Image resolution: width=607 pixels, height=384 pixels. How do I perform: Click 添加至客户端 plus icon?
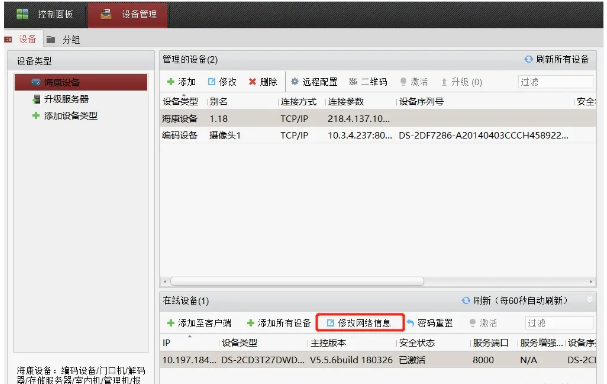170,323
